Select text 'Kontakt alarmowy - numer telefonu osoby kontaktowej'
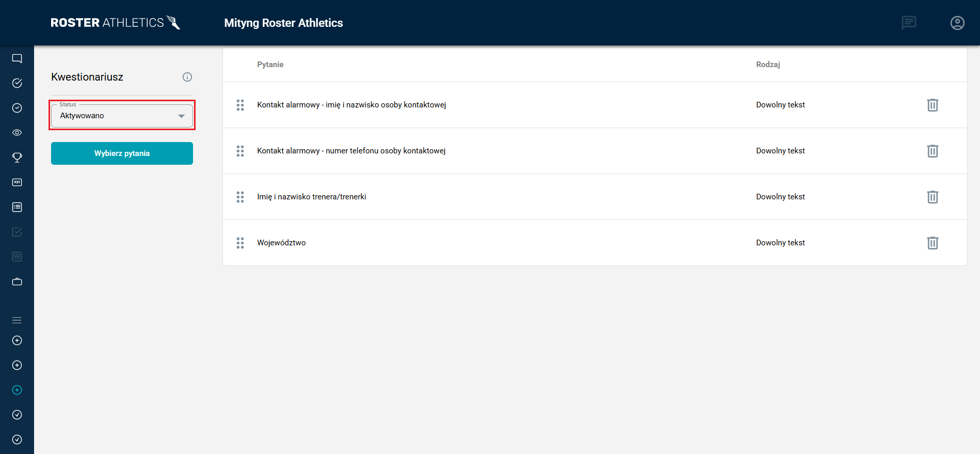The width and height of the screenshot is (980, 454). 351,151
